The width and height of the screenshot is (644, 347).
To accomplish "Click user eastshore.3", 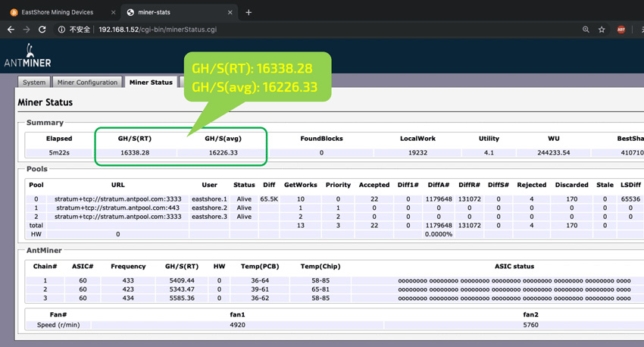I will point(209,217).
